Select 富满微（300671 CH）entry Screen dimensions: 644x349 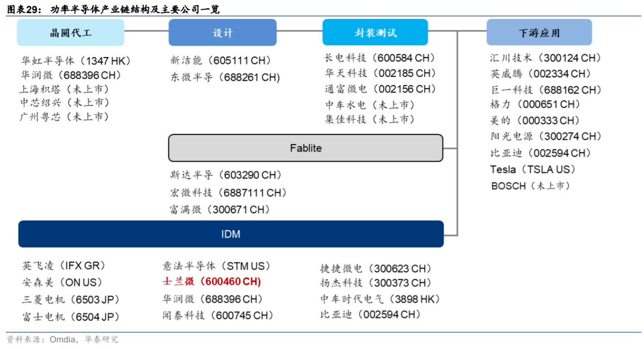(220, 210)
